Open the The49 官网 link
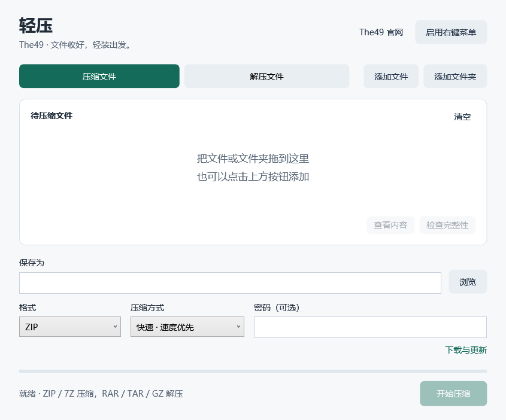This screenshot has height=420, width=506. click(x=381, y=32)
